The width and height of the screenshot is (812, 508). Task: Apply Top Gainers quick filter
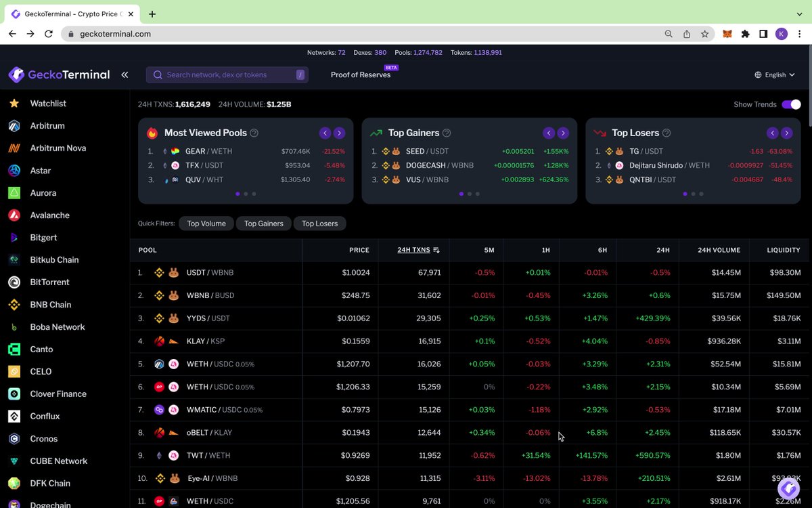(x=264, y=224)
